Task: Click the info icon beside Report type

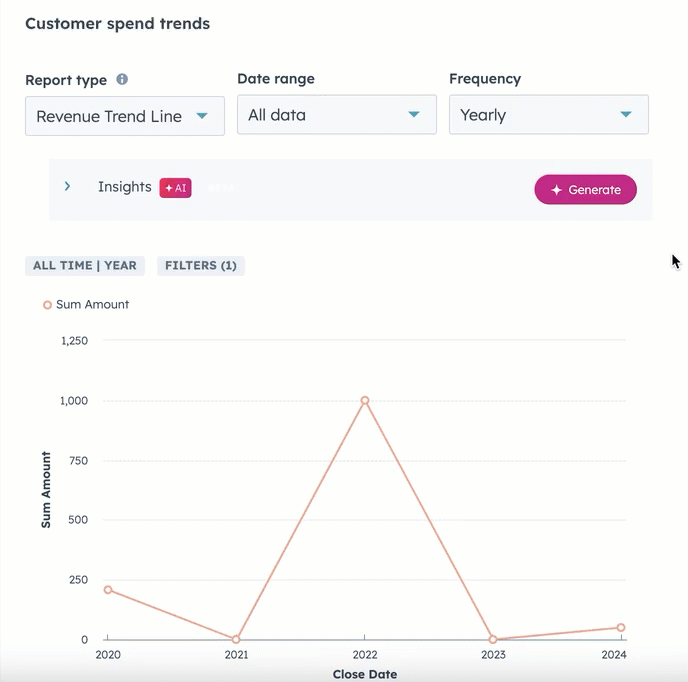Action: tap(122, 79)
